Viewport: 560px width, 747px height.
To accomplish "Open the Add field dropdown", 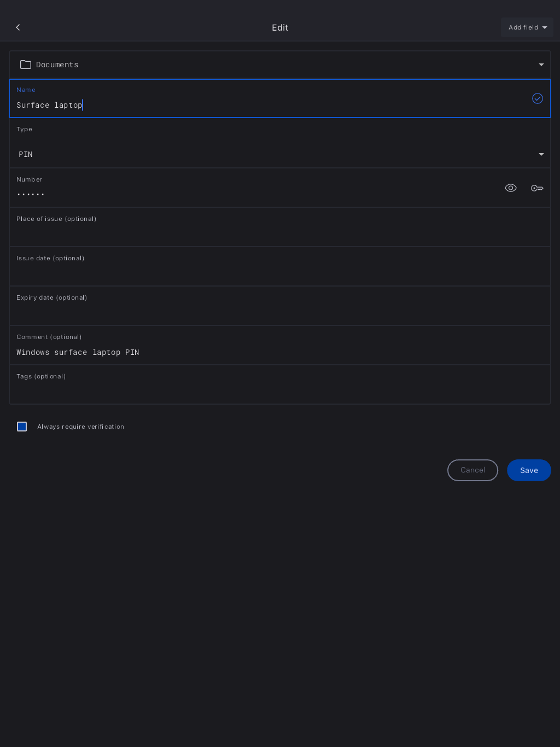I will (x=527, y=27).
